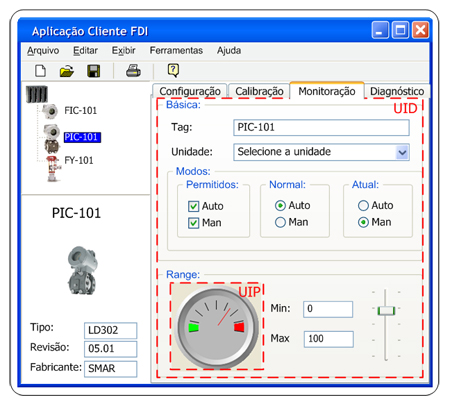The height and width of the screenshot is (404, 450).
Task: Select the FIC-101 device icon in tree
Action: point(50,111)
